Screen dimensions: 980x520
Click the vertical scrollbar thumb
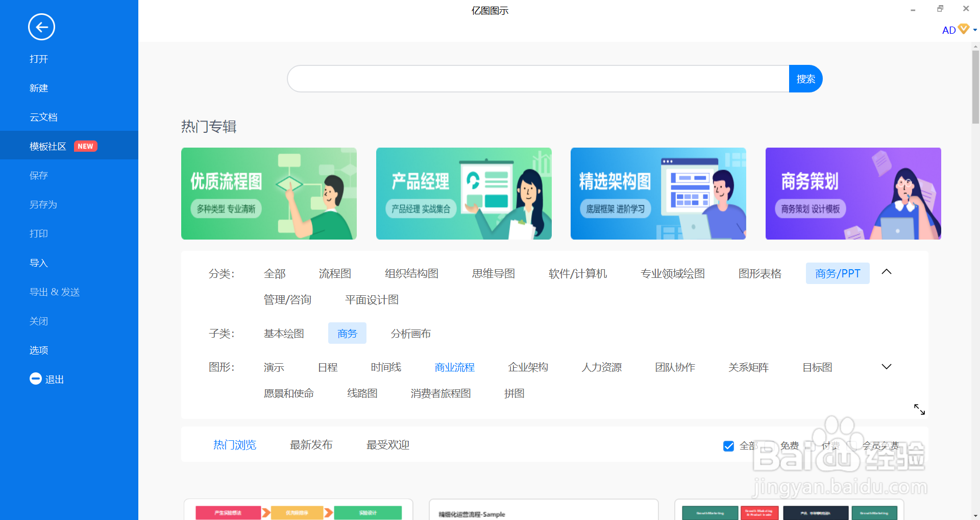975,87
